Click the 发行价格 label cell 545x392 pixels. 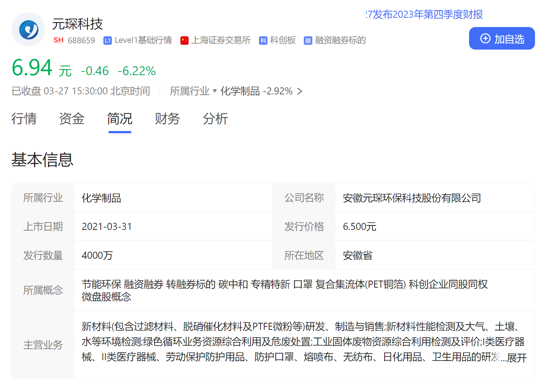click(304, 227)
